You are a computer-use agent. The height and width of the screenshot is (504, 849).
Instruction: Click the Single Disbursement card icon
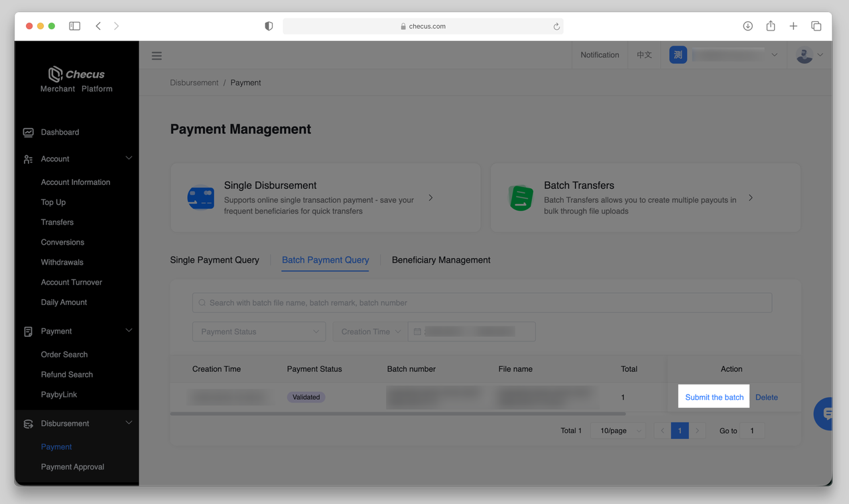pyautogui.click(x=200, y=198)
